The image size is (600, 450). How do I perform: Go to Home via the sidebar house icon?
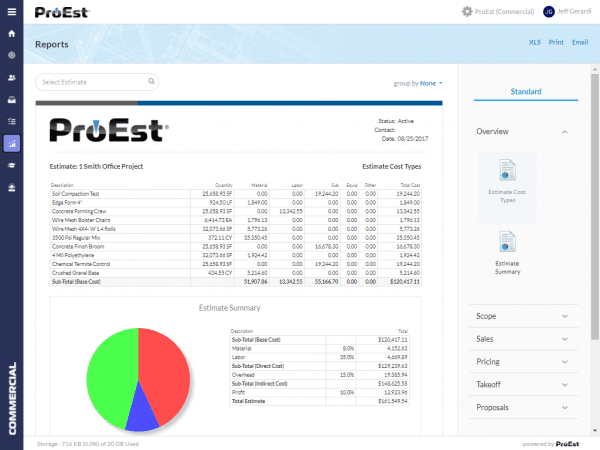[11, 33]
